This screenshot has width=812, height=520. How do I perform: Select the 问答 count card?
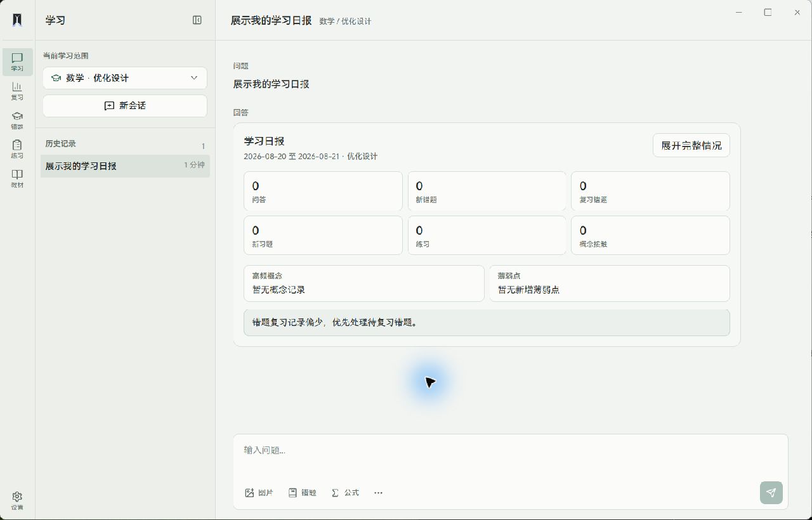click(323, 191)
